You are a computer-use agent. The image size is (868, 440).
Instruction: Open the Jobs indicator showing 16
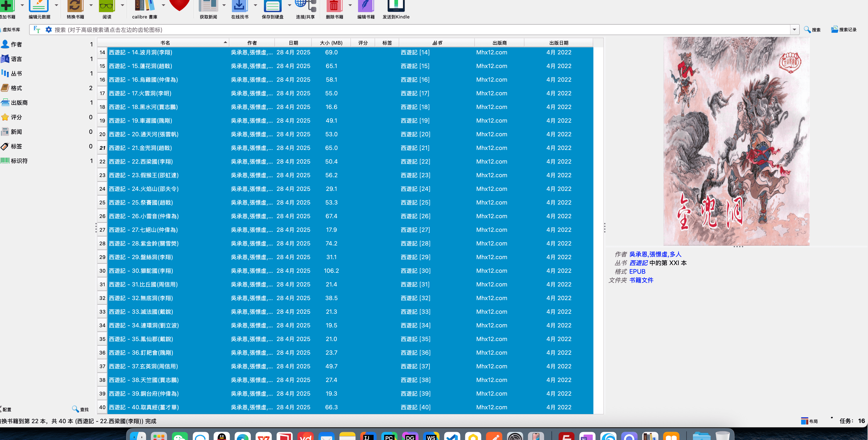pos(852,421)
